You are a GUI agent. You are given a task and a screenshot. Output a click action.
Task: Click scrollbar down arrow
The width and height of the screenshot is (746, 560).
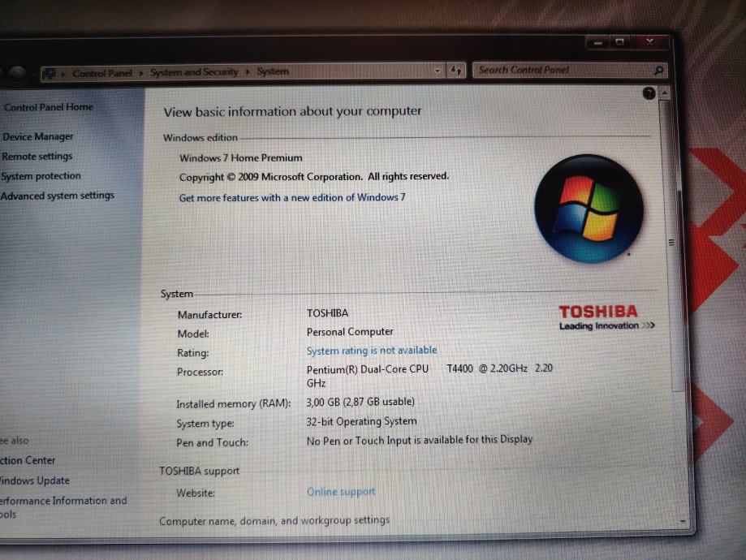pos(682,522)
